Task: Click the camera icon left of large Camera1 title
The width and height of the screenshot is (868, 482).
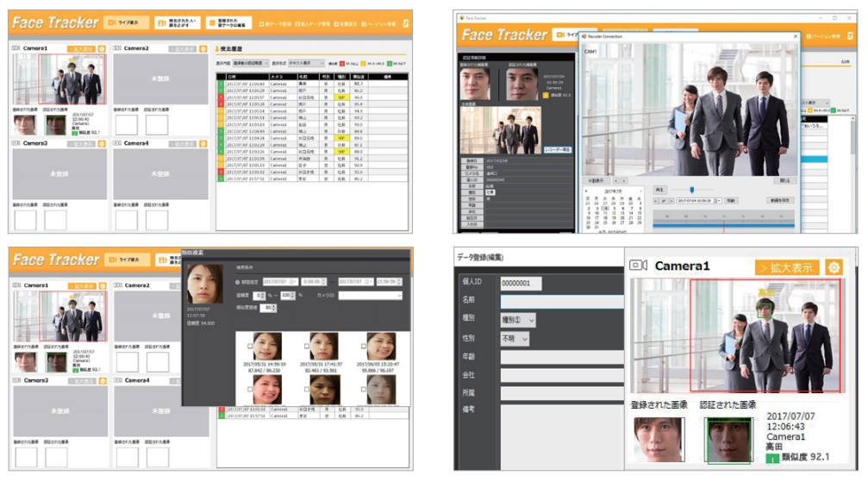Action: [x=638, y=266]
